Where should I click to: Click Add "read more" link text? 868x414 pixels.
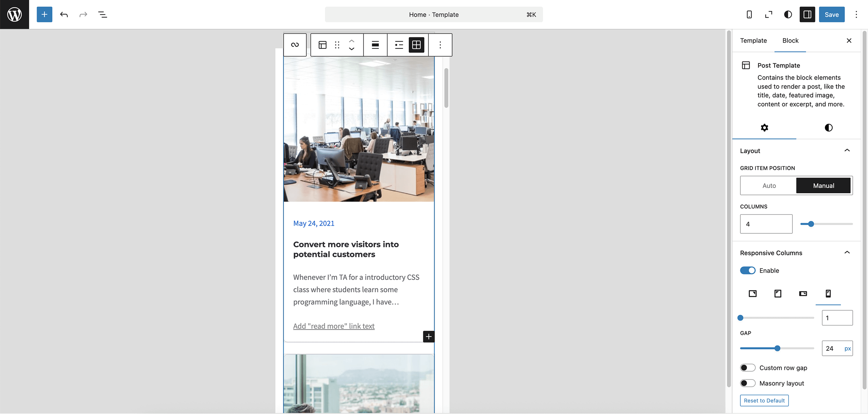click(x=334, y=326)
